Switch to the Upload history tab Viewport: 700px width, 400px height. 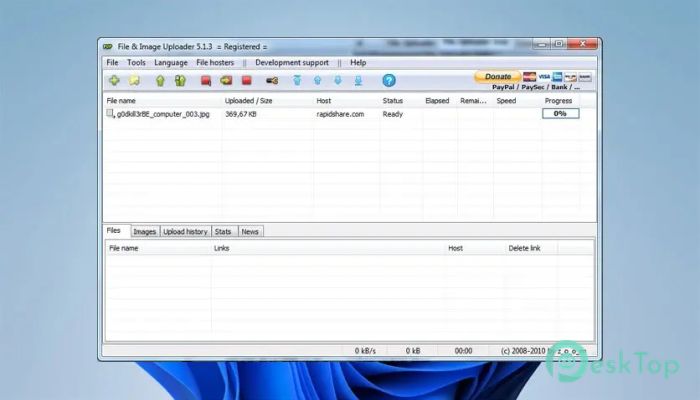[185, 232]
